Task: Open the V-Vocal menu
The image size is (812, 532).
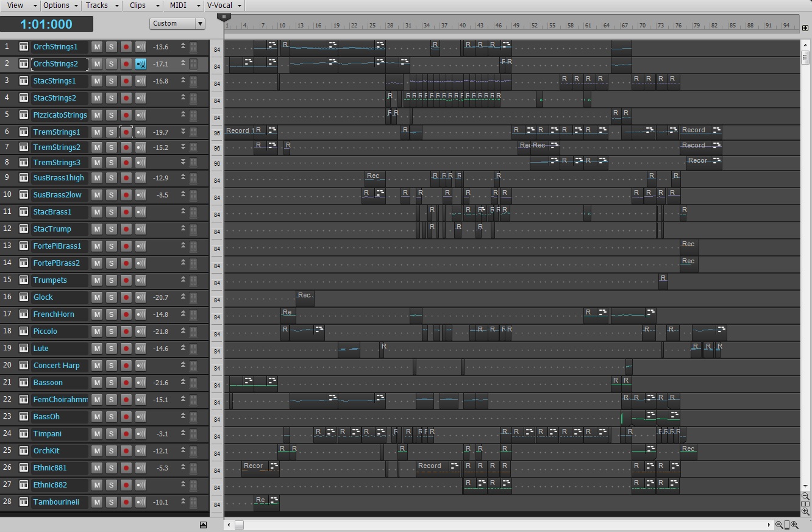Action: pos(225,5)
